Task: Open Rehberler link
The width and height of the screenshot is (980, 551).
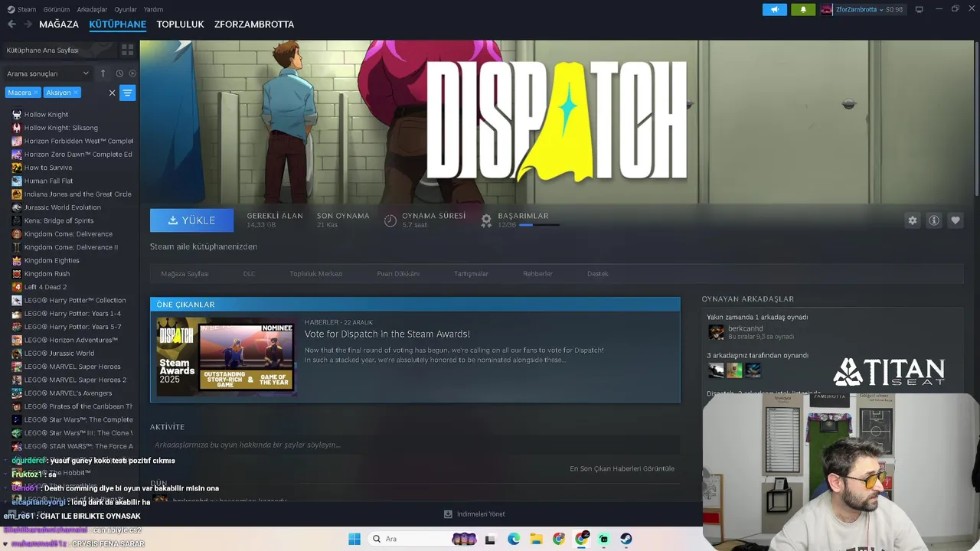Action: 537,273
